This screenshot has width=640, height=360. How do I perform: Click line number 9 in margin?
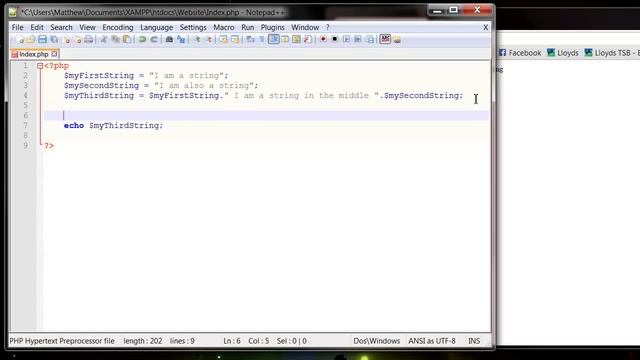[x=26, y=145]
